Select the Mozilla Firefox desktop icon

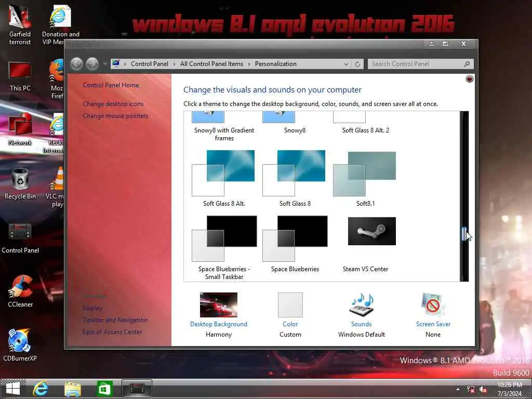point(57,79)
